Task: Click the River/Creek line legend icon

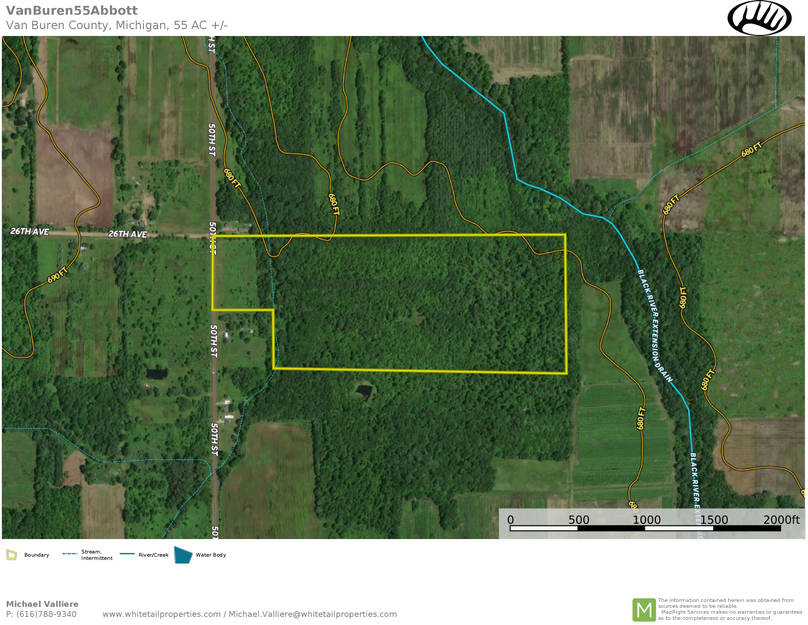Action: [x=126, y=554]
